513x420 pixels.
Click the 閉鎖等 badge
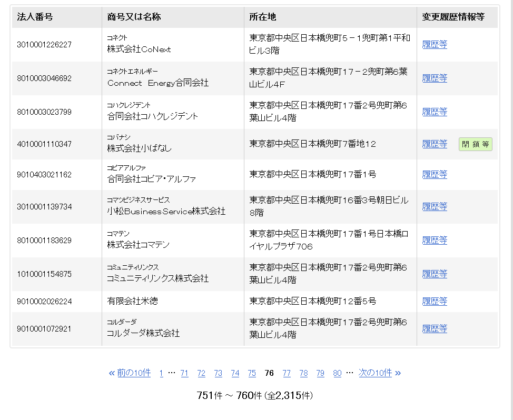point(475,144)
